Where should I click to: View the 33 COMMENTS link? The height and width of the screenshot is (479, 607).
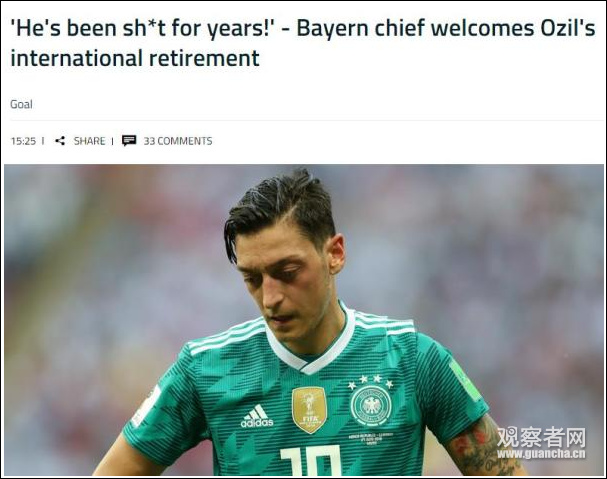point(178,141)
